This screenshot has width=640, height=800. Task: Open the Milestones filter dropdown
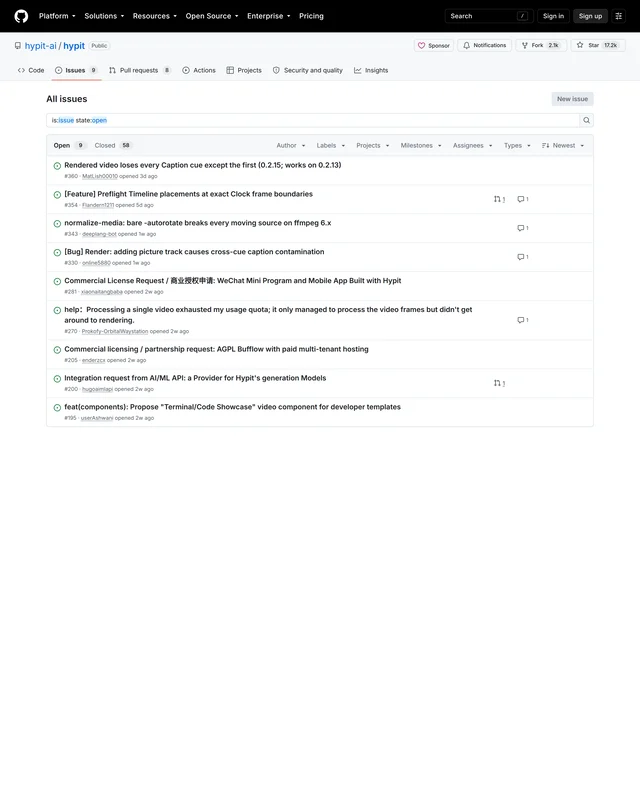point(421,145)
